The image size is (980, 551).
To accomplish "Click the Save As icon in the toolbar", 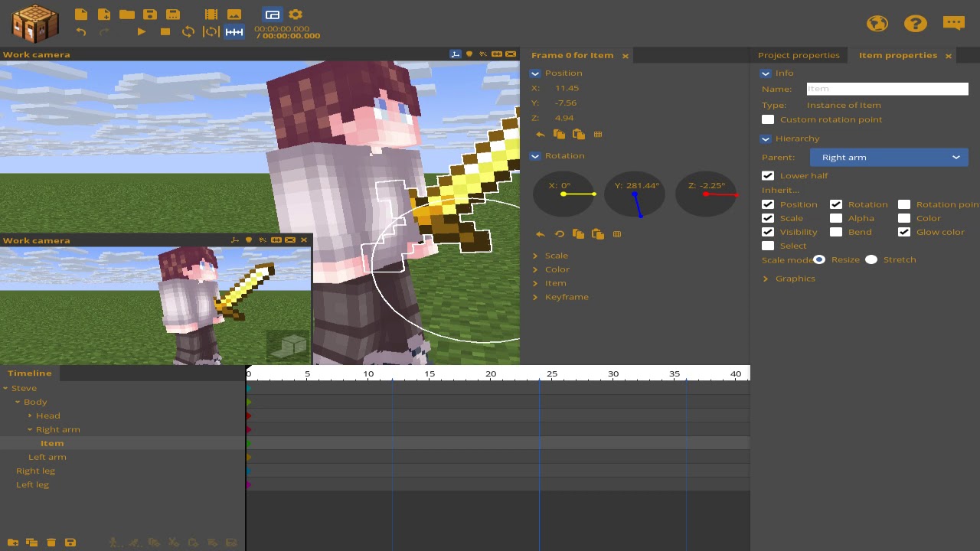I will (173, 15).
